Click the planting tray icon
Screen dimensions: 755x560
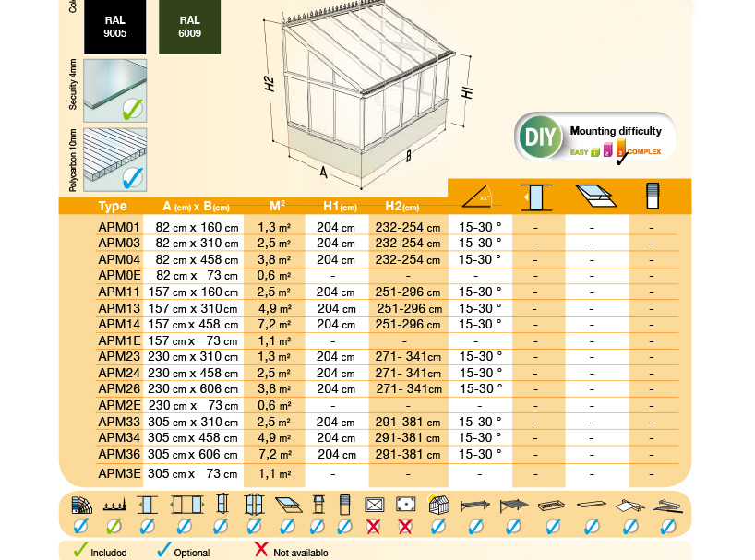pos(552,506)
